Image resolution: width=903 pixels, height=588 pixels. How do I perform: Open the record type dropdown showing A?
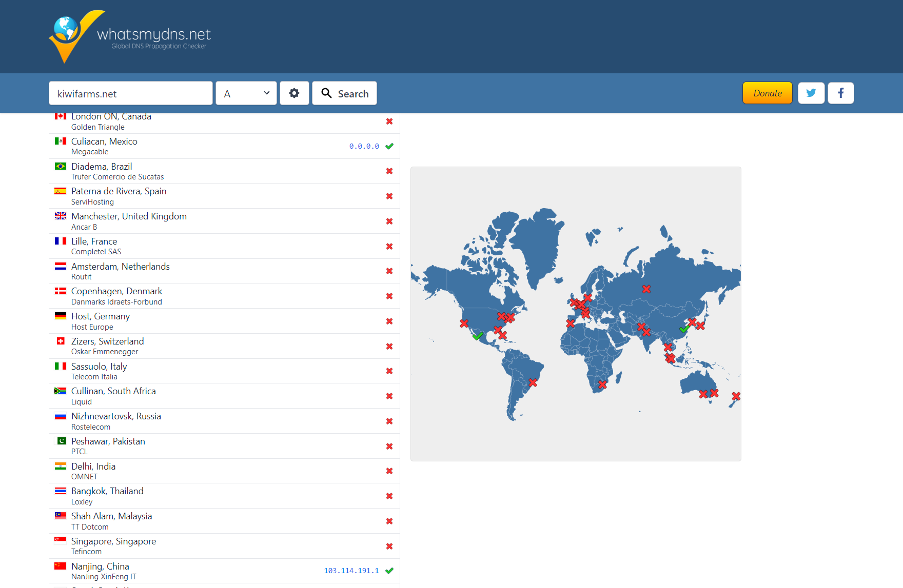click(x=246, y=93)
